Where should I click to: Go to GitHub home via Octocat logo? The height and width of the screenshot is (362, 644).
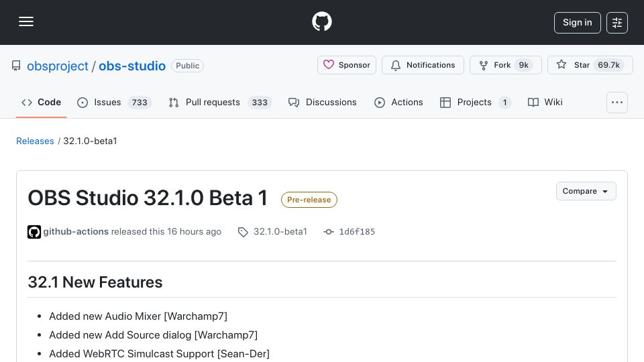coord(321,21)
